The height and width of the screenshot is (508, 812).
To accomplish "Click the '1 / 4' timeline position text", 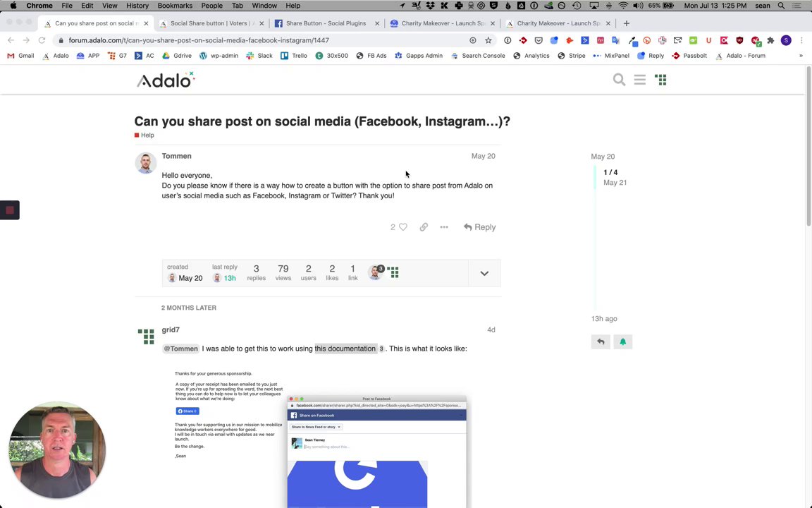I will point(610,172).
